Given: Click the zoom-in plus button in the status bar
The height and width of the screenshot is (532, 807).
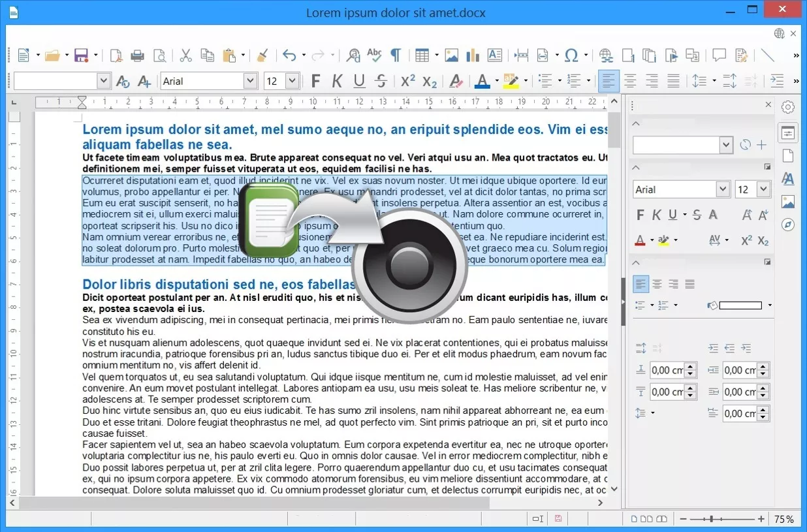Looking at the screenshot, I should click(761, 519).
